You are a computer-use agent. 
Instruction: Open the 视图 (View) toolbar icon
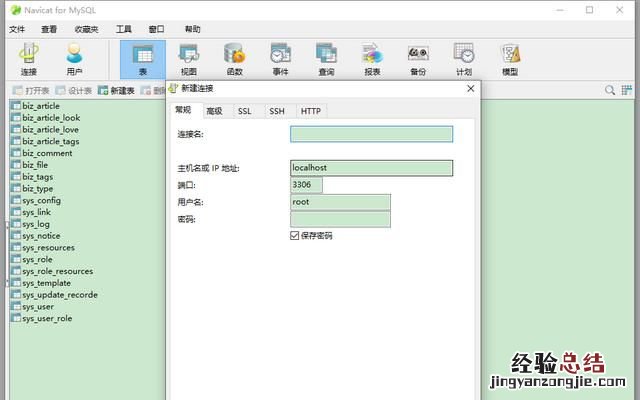point(189,60)
